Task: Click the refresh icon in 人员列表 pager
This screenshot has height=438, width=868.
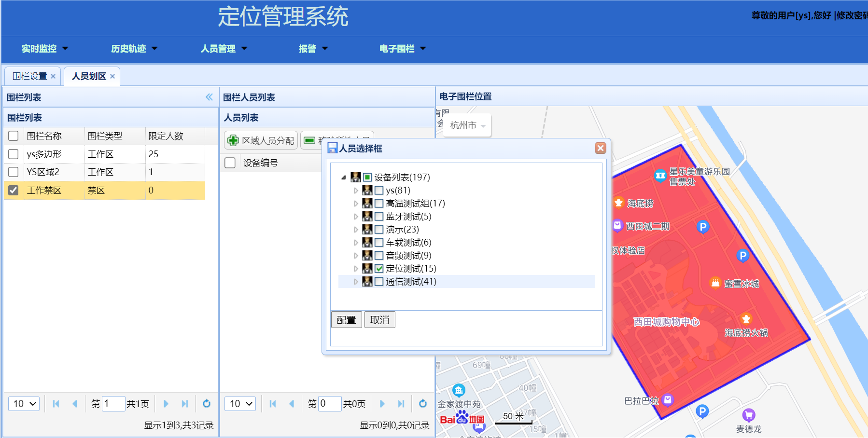Action: point(423,404)
